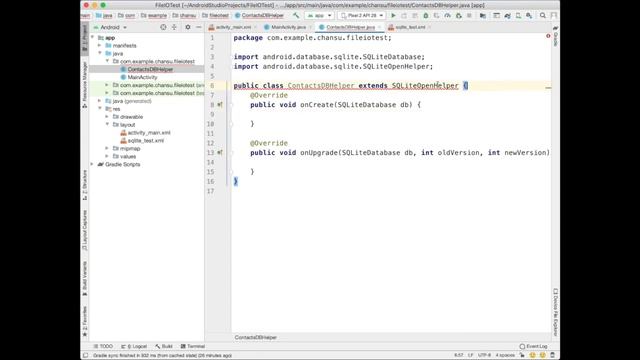Open the Structure side panel
640x360 pixels.
84,185
